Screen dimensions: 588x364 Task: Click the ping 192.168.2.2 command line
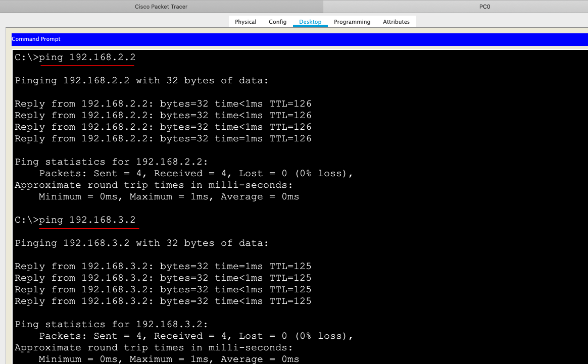coord(75,58)
